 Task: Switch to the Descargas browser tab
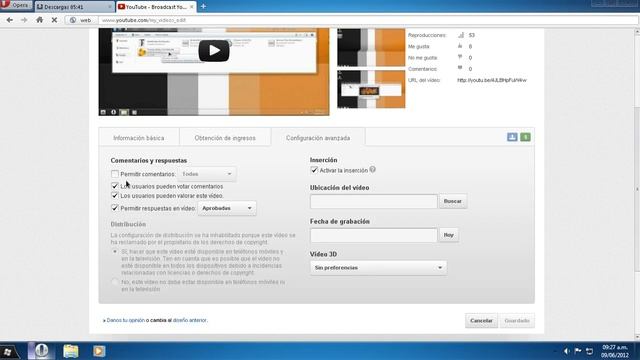click(x=74, y=7)
